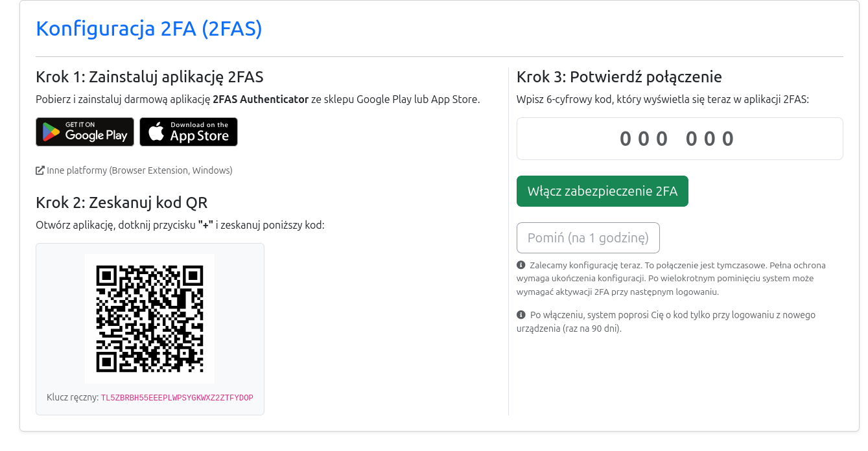
Task: Open the "Download on the App Store" badge
Action: (189, 132)
